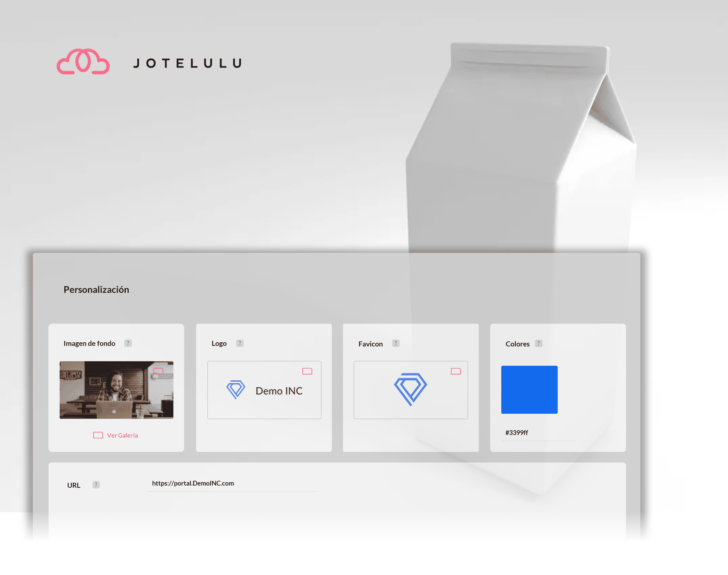Image resolution: width=728 pixels, height=575 pixels.
Task: Open the blue color swatch picker
Action: point(529,390)
